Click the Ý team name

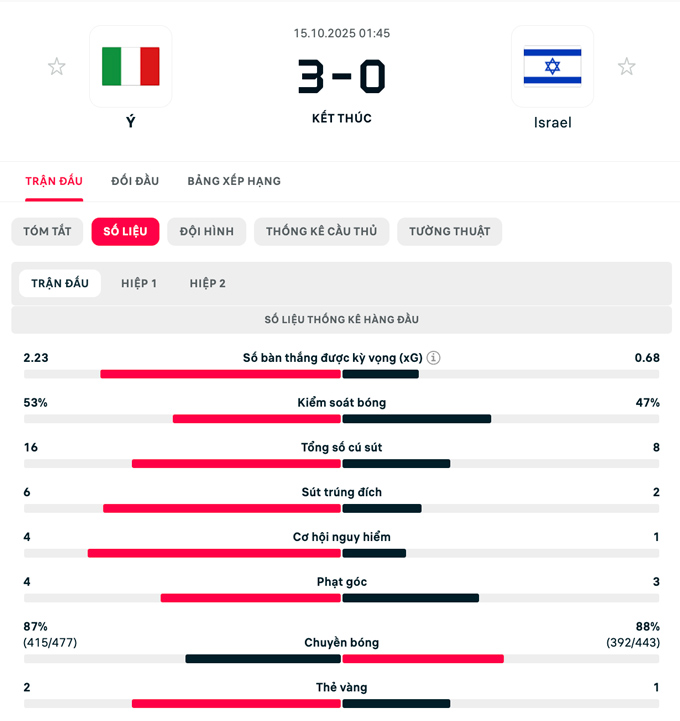131,122
